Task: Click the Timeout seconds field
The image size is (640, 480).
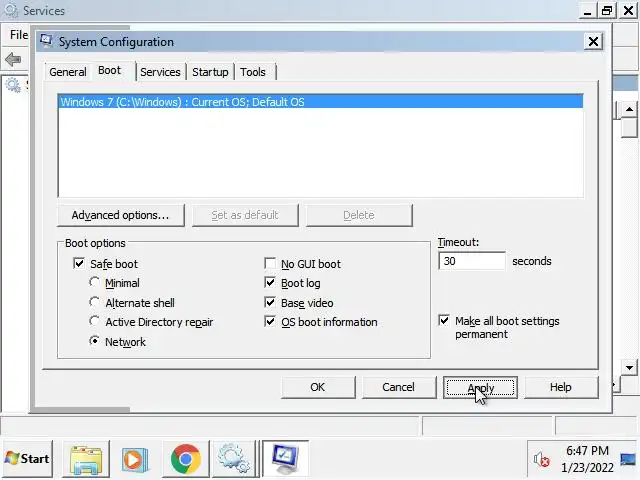Action: (472, 261)
